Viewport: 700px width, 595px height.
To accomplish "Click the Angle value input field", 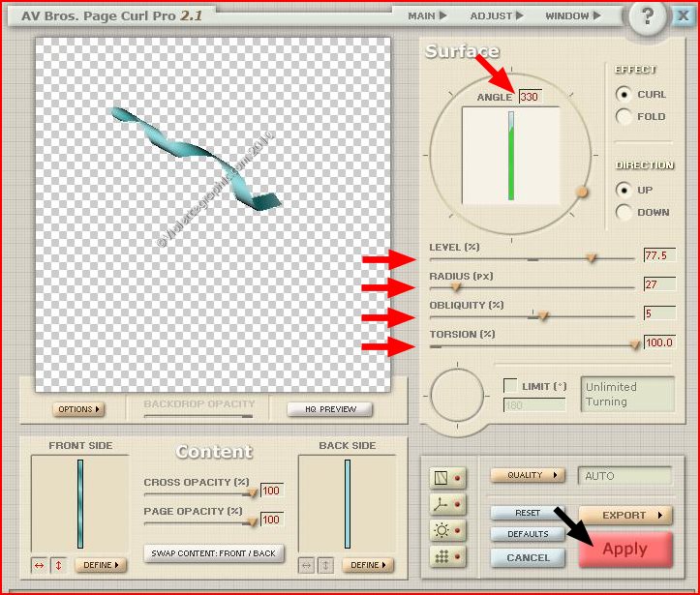I will [x=530, y=97].
